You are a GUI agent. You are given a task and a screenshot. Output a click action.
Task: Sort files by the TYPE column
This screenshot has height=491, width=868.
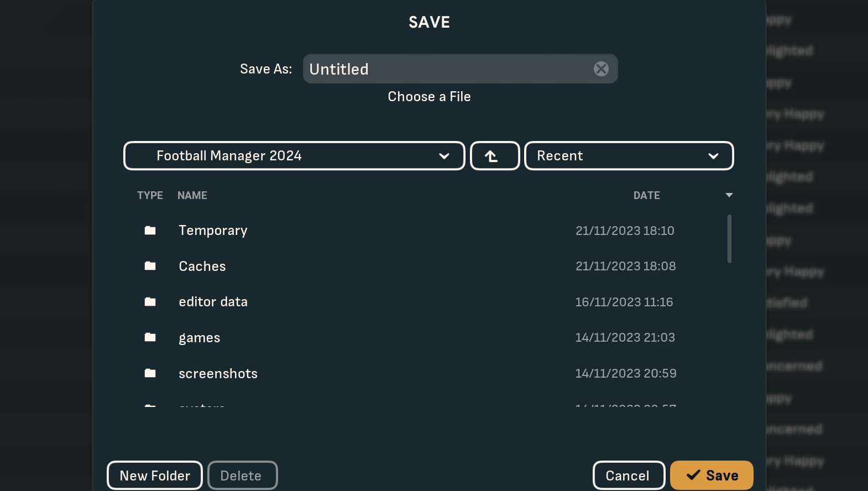[150, 195]
